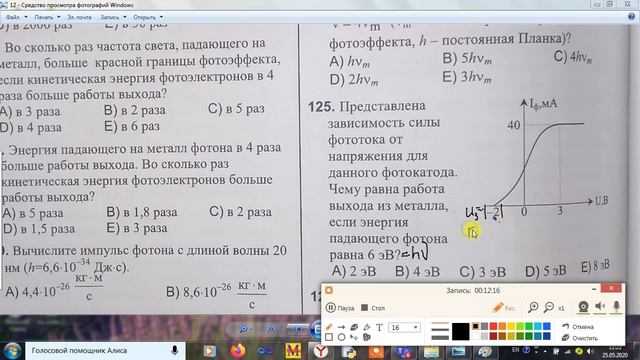Select the ellipse shape tool
The image size is (640, 360).
pyautogui.click(x=341, y=337)
